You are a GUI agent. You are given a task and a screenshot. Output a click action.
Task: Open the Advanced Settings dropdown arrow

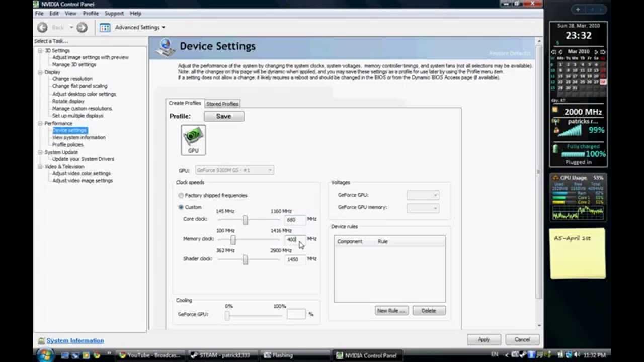coord(164,28)
